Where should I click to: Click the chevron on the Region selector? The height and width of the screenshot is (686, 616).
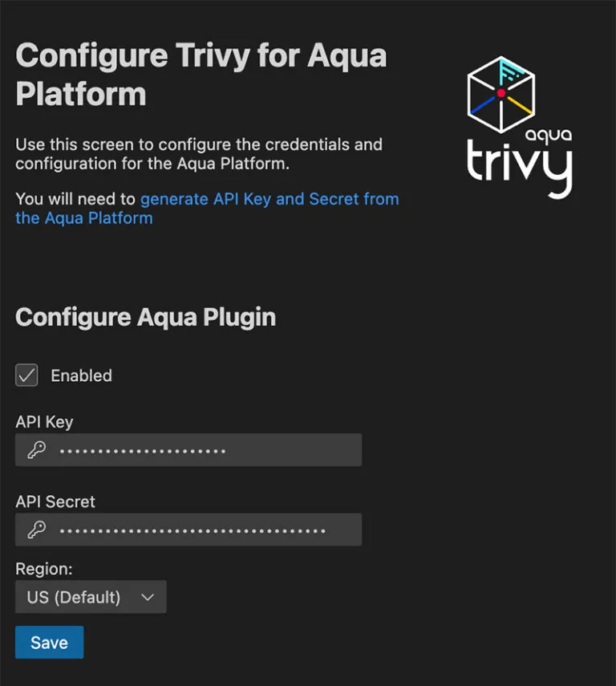(x=147, y=597)
